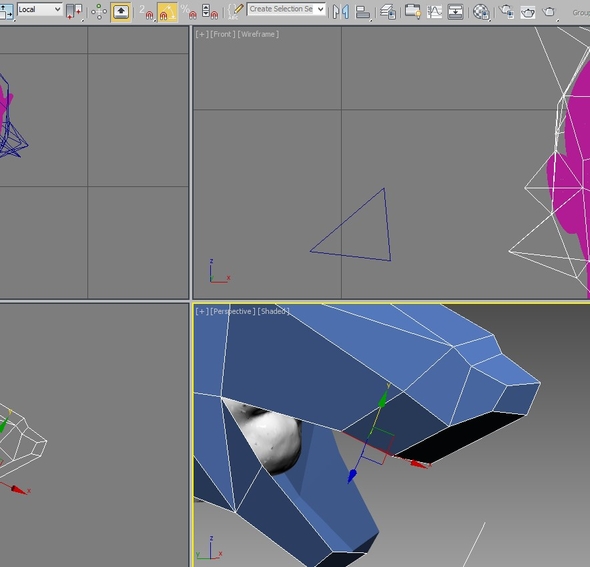The image size is (590, 567).
Task: Open the Manage Layers dialog
Action: point(388,12)
